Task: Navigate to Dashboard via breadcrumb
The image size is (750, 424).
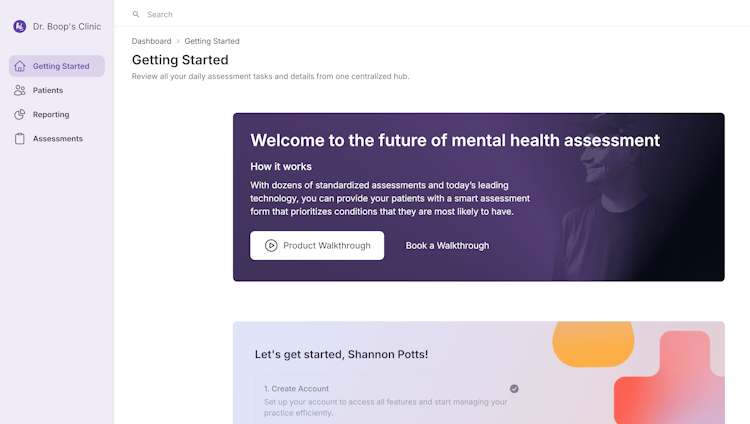Action: (x=151, y=41)
